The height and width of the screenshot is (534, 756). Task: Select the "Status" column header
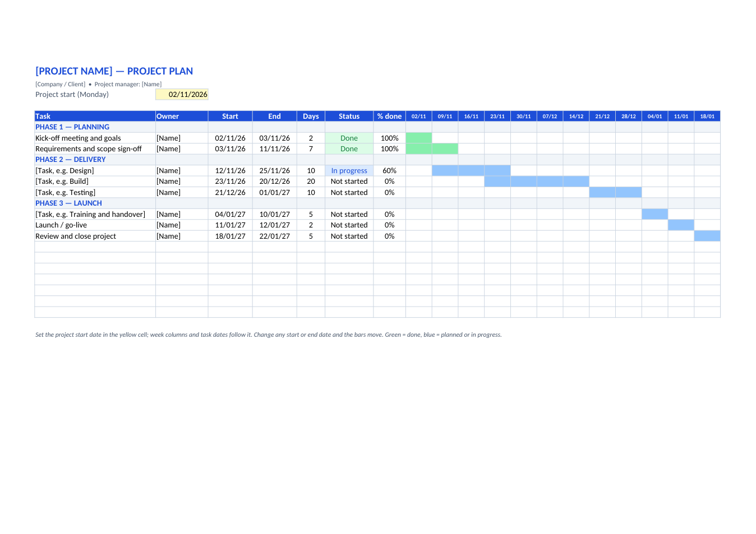coord(349,116)
